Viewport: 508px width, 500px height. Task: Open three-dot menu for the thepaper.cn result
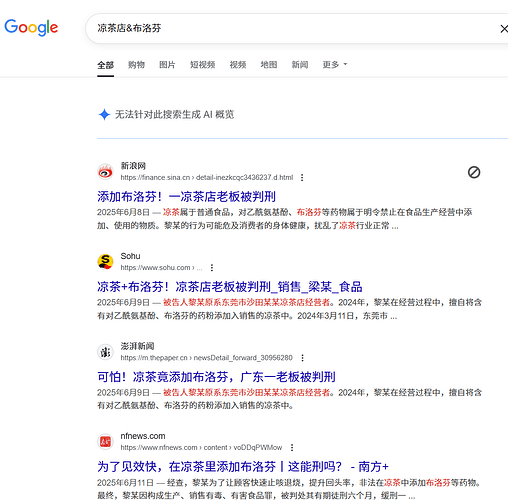click(x=302, y=358)
